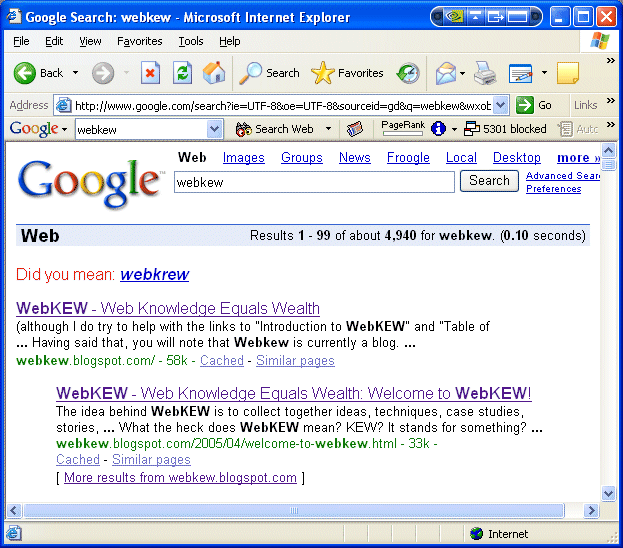Open the Google logo menu dropdown arrow
The image size is (623, 548).
64,129
